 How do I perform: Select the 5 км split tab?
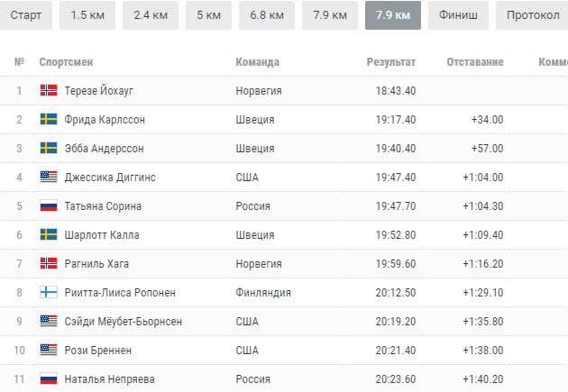(x=209, y=15)
